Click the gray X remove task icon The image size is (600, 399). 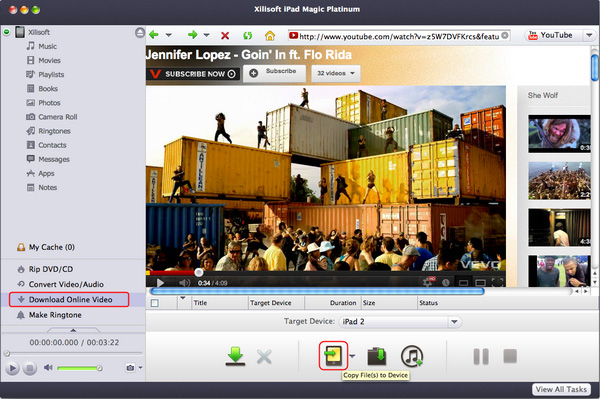point(264,357)
